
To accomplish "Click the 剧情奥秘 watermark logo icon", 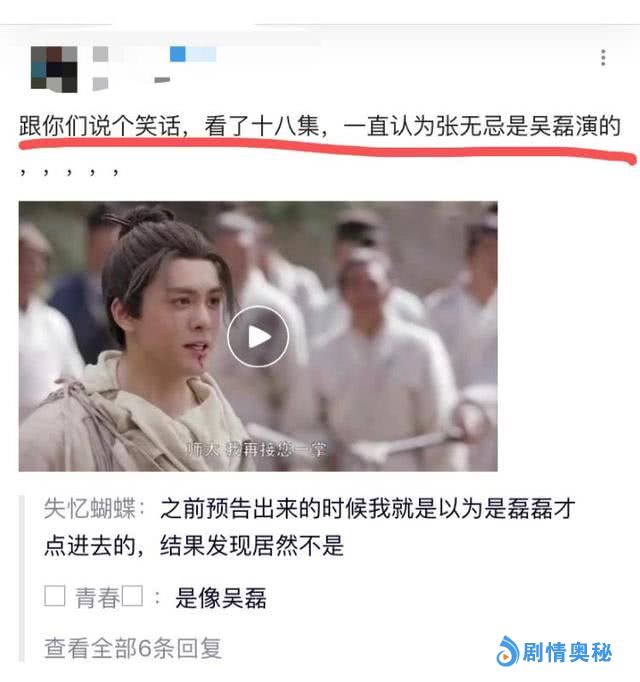I will [508, 651].
